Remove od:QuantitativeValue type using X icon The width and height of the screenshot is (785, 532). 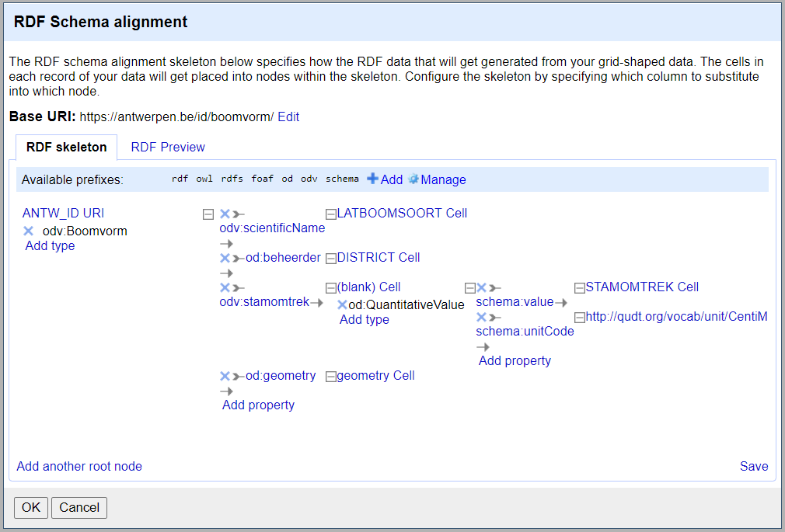342,304
